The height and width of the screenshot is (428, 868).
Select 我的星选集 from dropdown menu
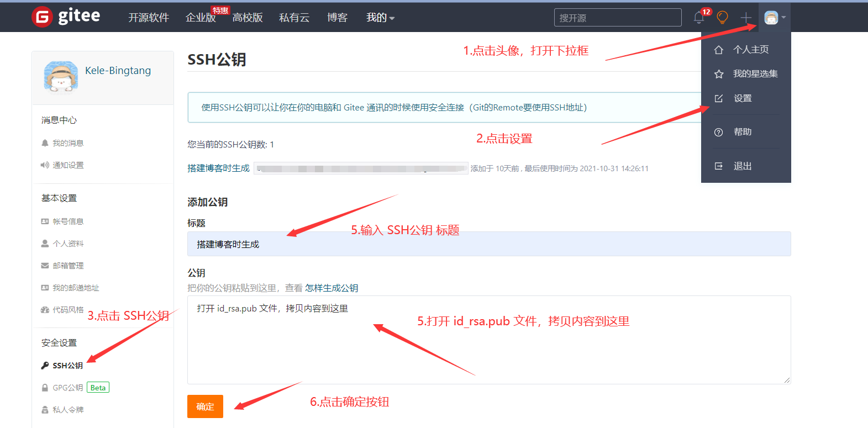[x=755, y=74]
